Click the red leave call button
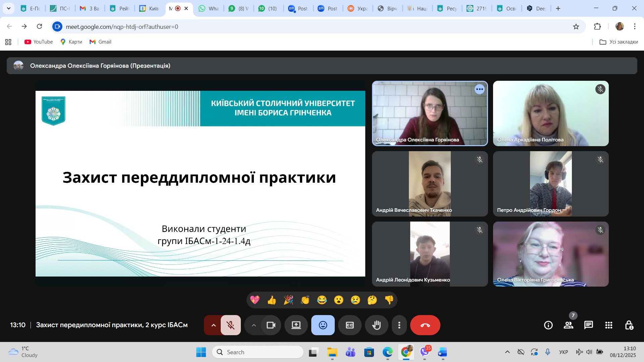The width and height of the screenshot is (644, 362). tap(425, 325)
